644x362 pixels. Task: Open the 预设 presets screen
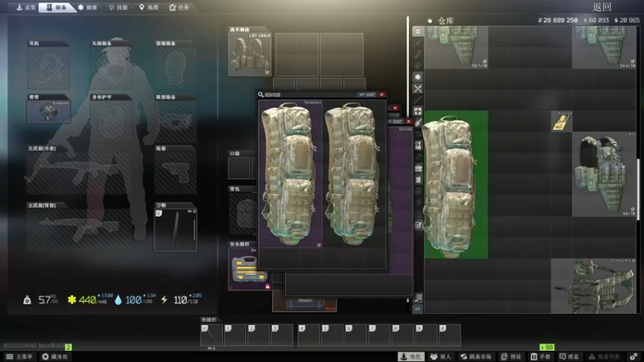(x=511, y=356)
